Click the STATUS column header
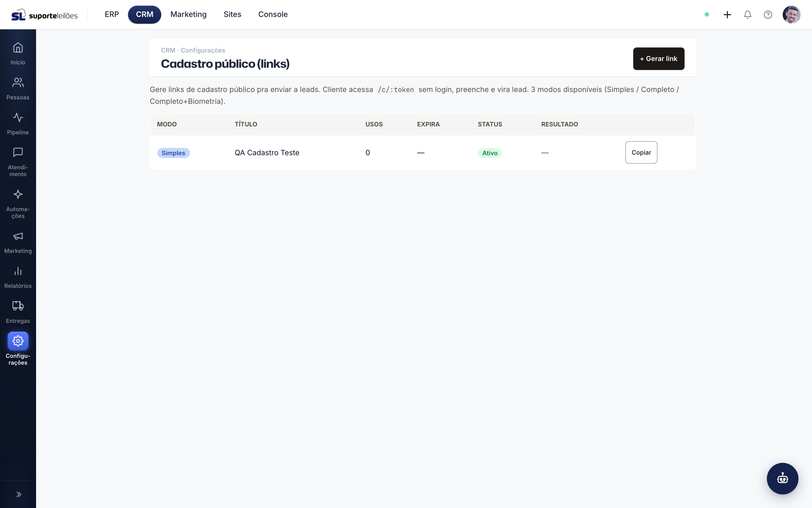The width and height of the screenshot is (812, 508). [490, 124]
